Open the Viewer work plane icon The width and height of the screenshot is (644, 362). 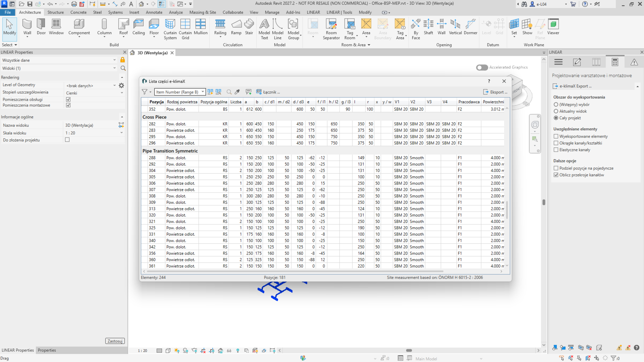553,27
